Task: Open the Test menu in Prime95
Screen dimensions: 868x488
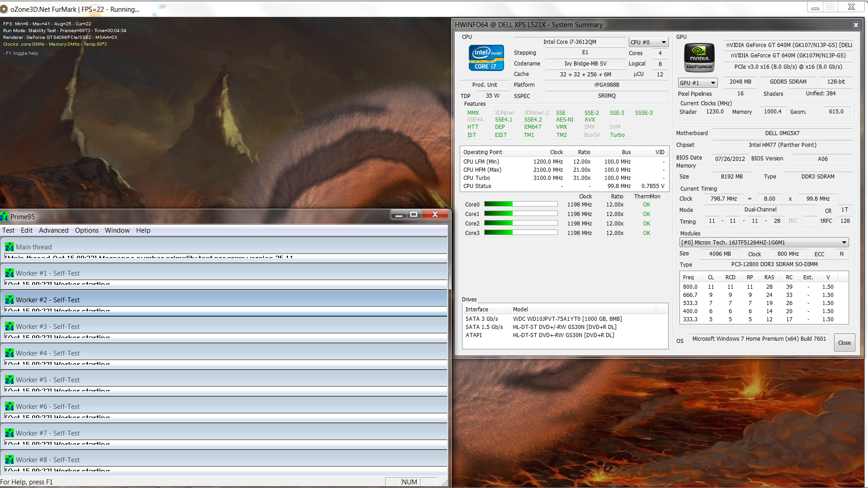Action: pyautogui.click(x=8, y=230)
